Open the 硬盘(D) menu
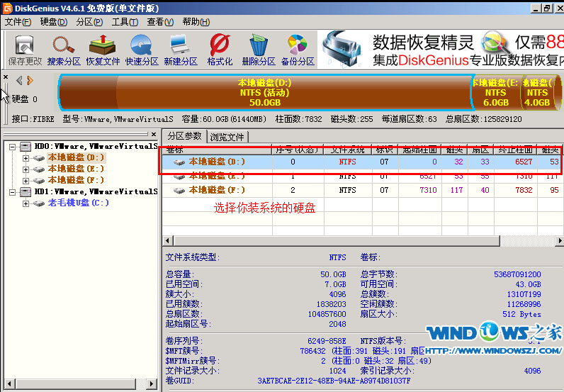This screenshot has width=564, height=392. tap(53, 22)
